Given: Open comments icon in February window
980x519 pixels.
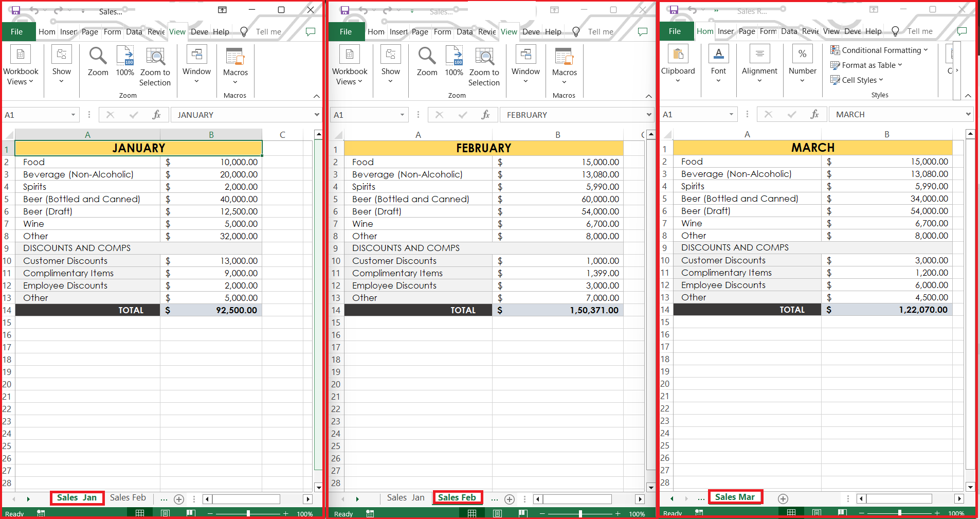Looking at the screenshot, I should tap(643, 32).
